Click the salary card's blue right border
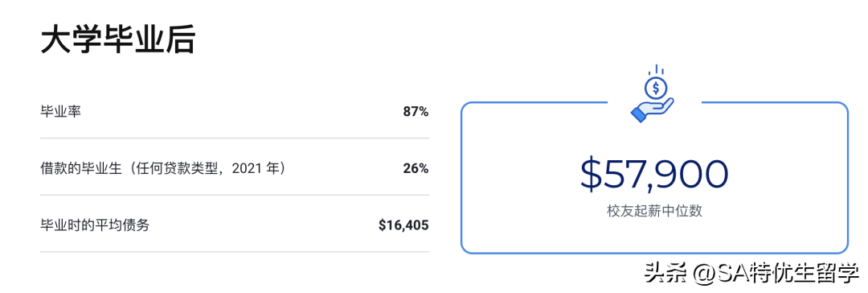 (x=847, y=178)
